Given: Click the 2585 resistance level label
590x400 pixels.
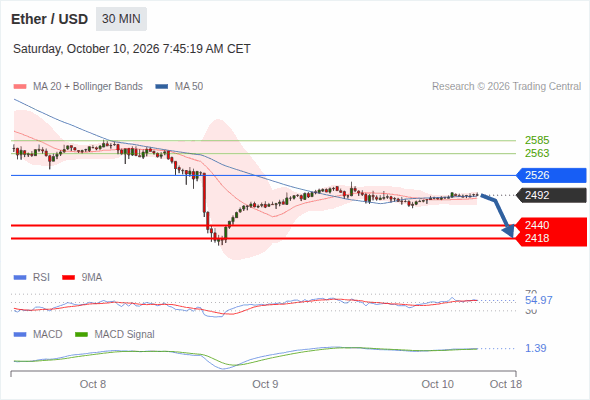Looking at the screenshot, I should [x=537, y=140].
